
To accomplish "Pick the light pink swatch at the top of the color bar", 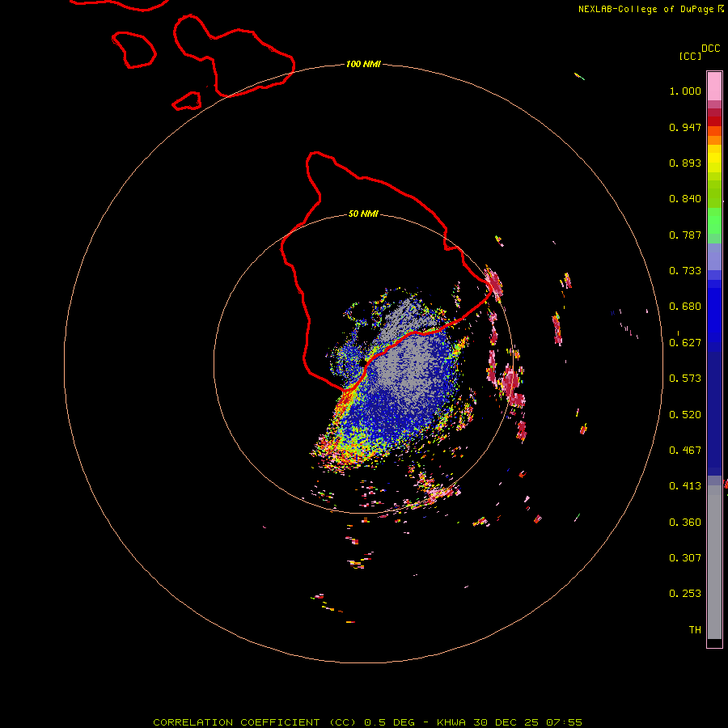I will 714,87.
